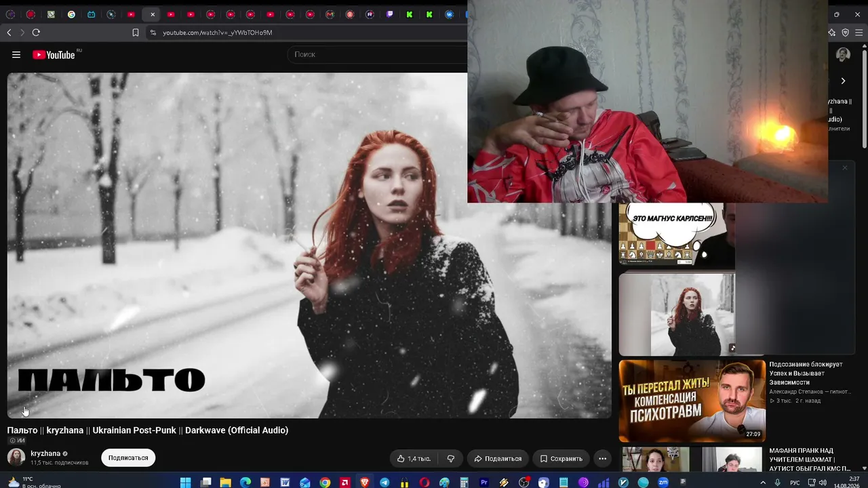Screen dimensions: 868x488
Task: Open the Ты перестал жить thumbnail
Action: (692, 401)
